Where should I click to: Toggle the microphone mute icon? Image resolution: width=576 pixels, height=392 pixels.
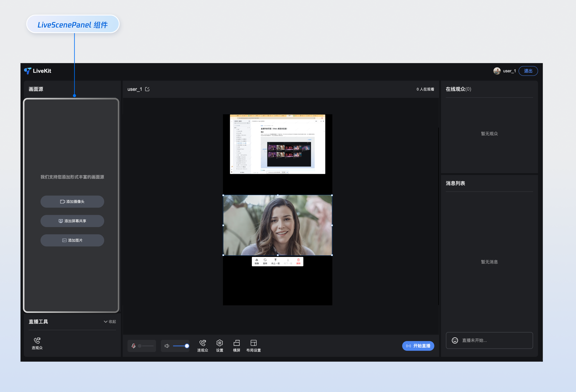pos(134,346)
